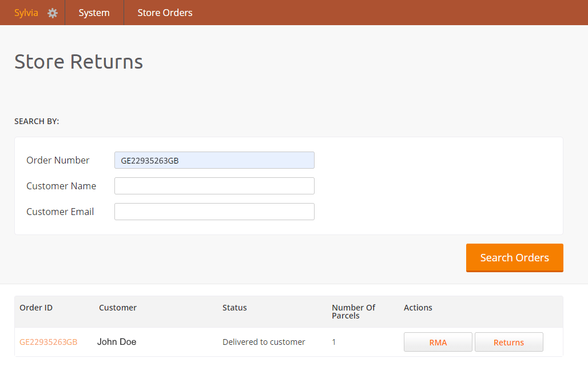Click the Order ID column header
The width and height of the screenshot is (588, 374).
(x=36, y=308)
